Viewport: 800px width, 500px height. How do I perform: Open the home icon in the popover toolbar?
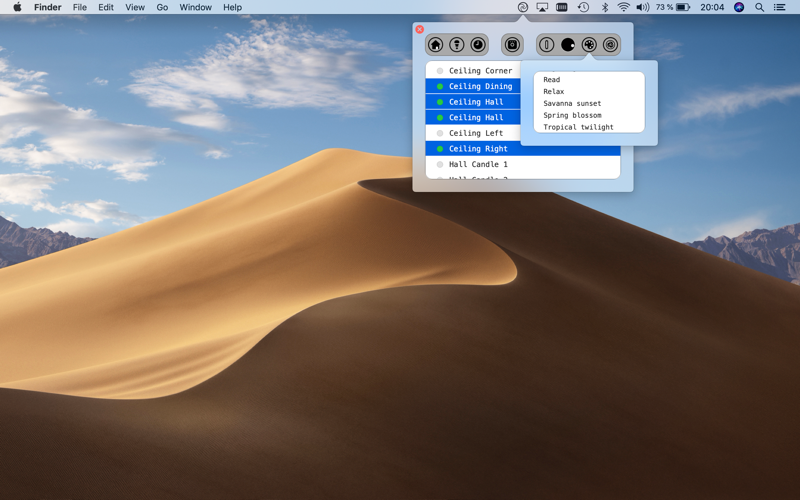pos(435,45)
